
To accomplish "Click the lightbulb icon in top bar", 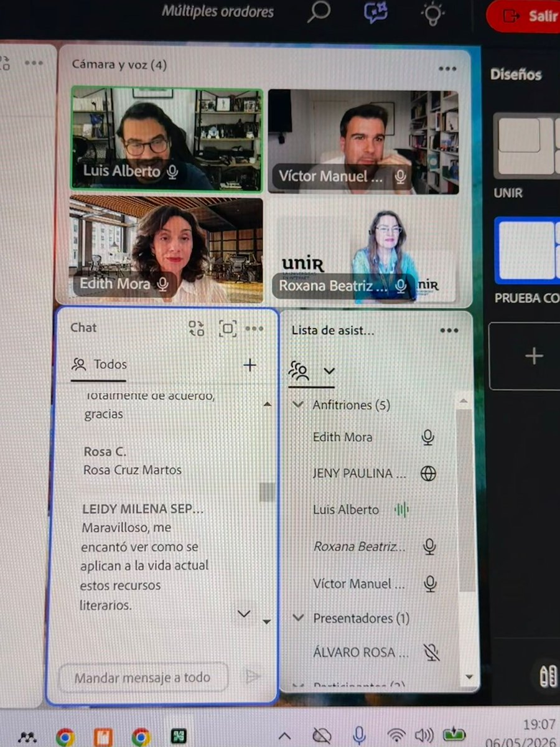I will pyautogui.click(x=432, y=13).
